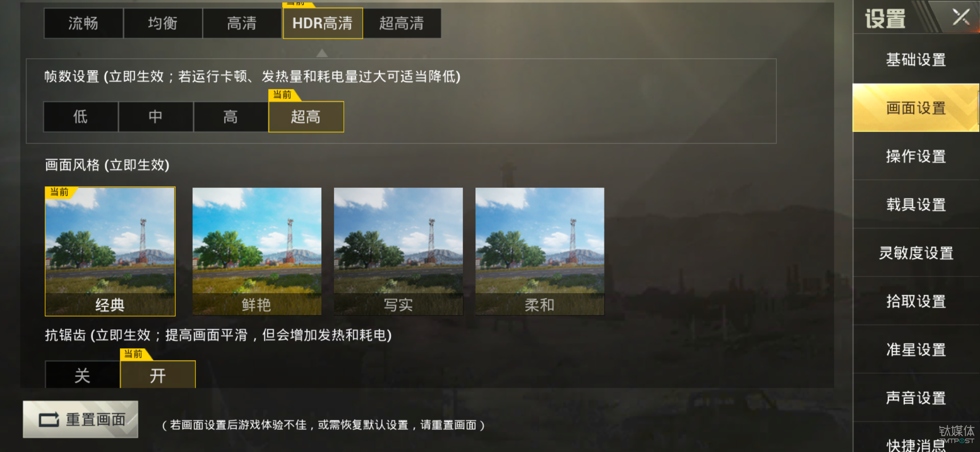Viewport: 980px width, 452px height.
Task: Set frame rate to 中
Action: click(x=156, y=117)
